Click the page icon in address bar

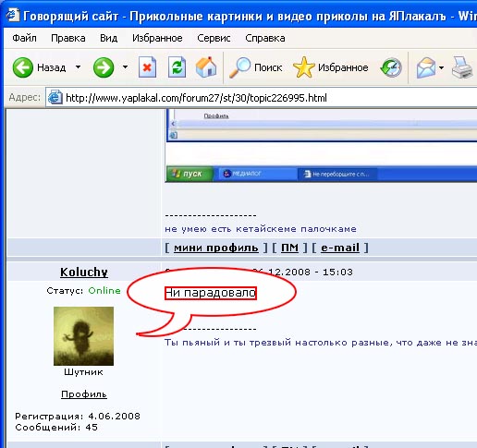[x=55, y=98]
